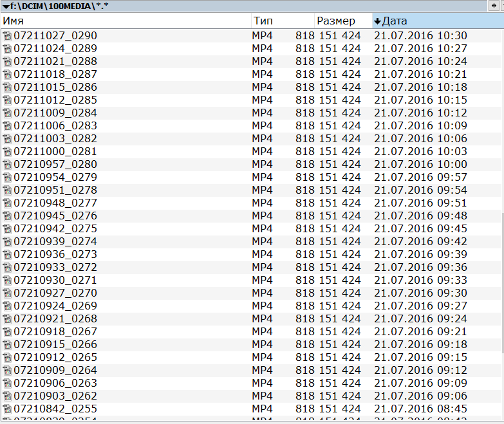Click the MP4 icon of file 07211015_0286
The image size is (504, 424).
7,88
